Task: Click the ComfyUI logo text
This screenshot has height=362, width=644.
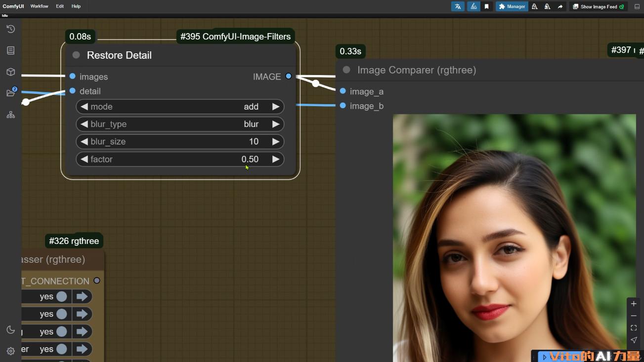Action: pyautogui.click(x=13, y=6)
